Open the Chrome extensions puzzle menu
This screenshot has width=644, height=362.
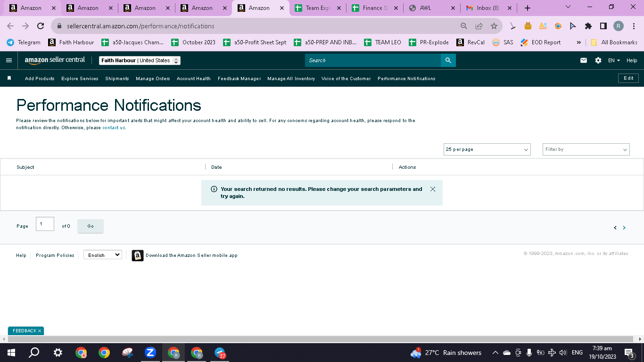click(x=588, y=26)
